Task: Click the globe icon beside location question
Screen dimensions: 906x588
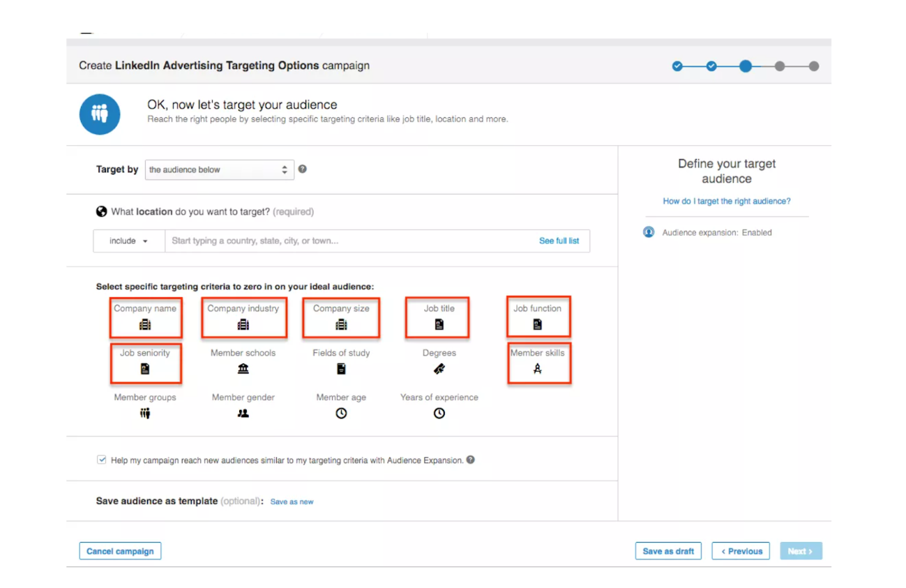Action: [x=102, y=212]
